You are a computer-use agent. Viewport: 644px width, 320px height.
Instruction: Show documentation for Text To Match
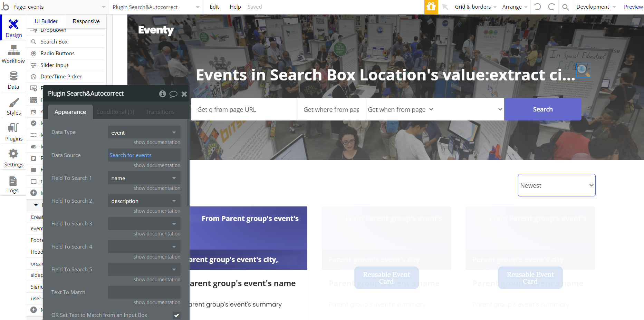[157, 302]
